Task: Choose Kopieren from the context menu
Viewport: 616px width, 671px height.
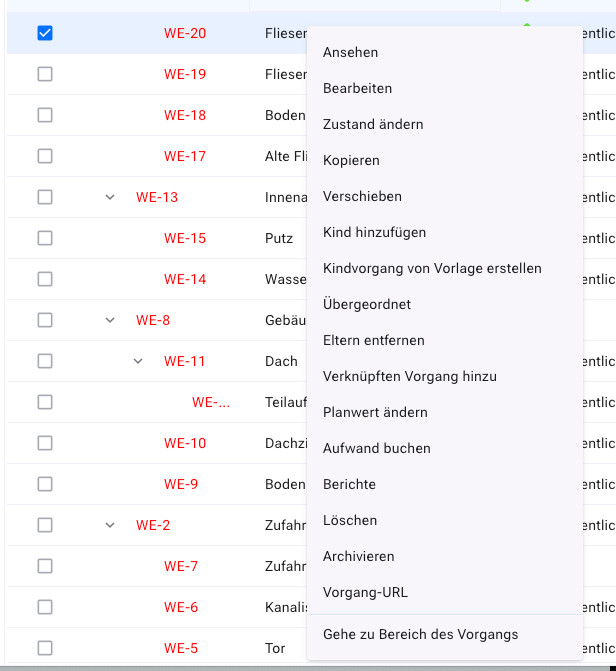Action: (351, 160)
